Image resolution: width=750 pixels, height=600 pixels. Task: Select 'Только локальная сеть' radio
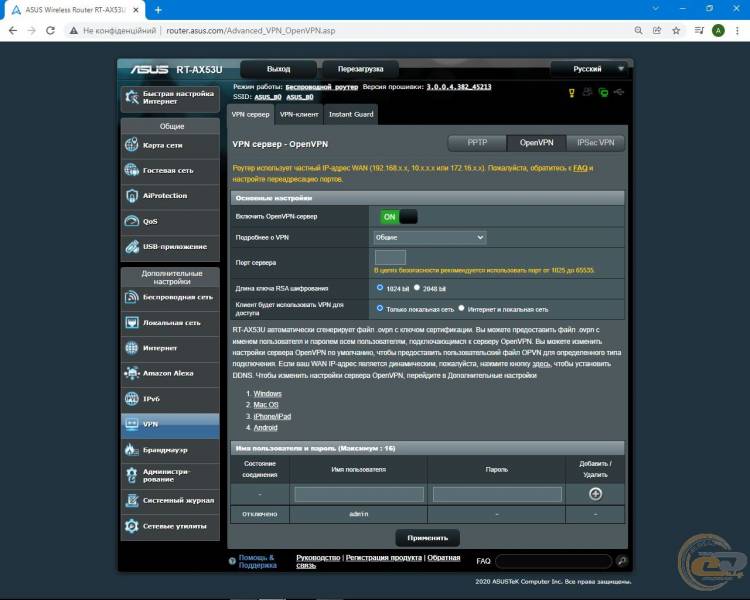pos(380,308)
